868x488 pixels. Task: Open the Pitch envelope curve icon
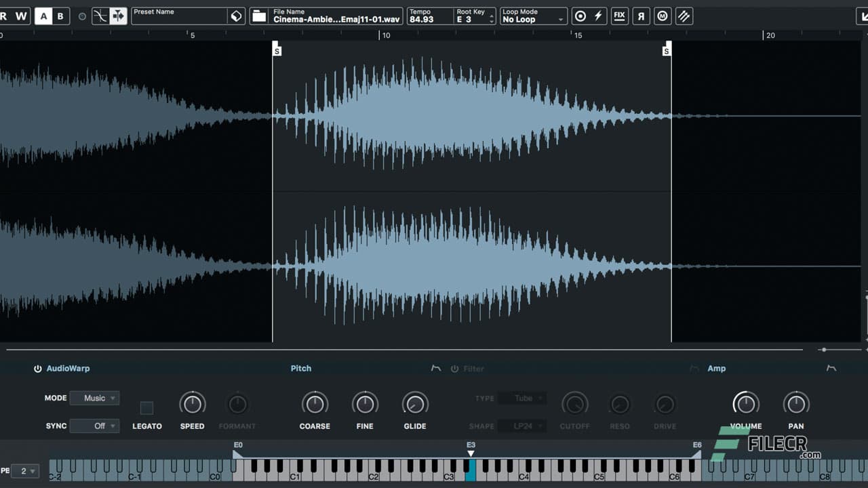pos(436,368)
